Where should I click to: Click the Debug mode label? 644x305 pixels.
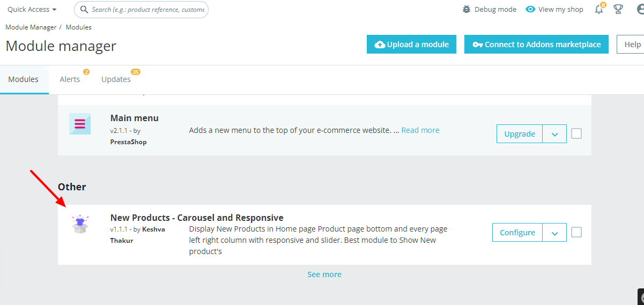click(x=495, y=9)
